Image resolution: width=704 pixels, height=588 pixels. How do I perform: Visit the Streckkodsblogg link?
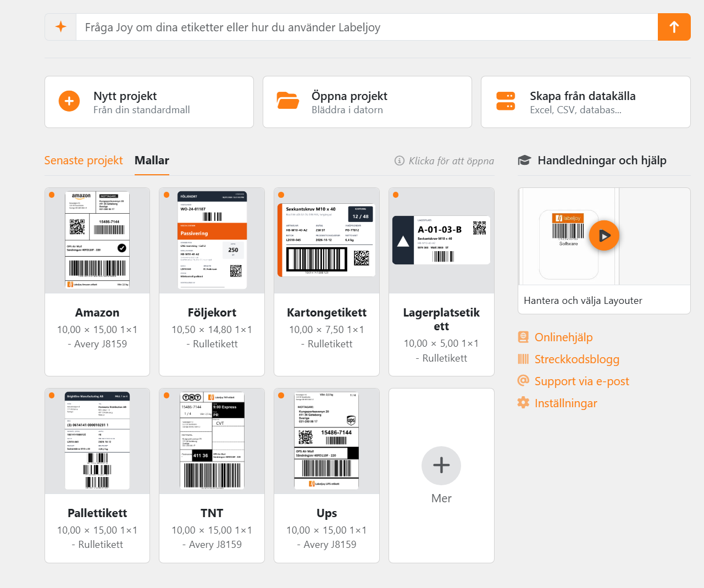577,359
